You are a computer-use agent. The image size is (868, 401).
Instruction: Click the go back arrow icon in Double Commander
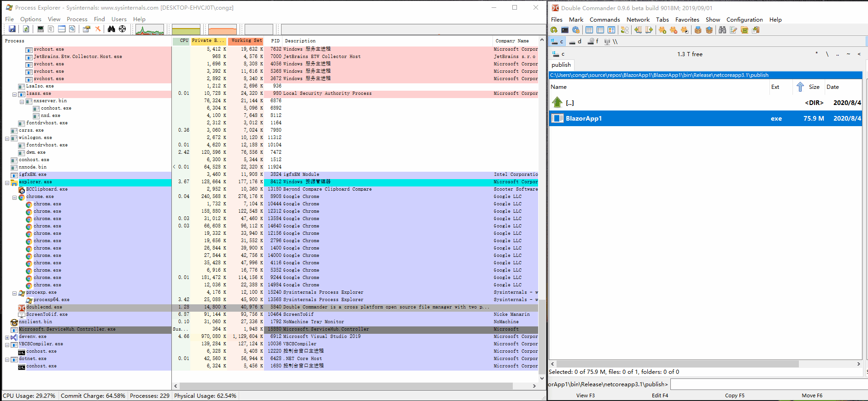(638, 30)
